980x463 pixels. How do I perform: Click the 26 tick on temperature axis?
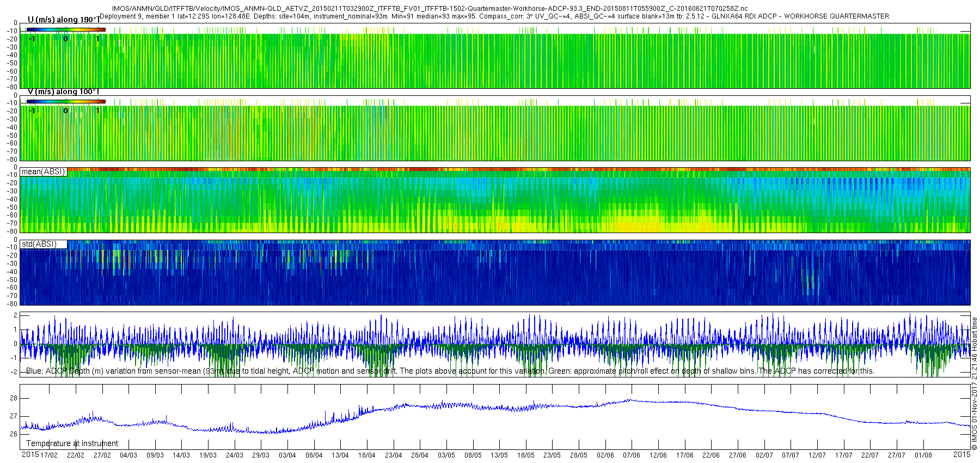point(14,434)
